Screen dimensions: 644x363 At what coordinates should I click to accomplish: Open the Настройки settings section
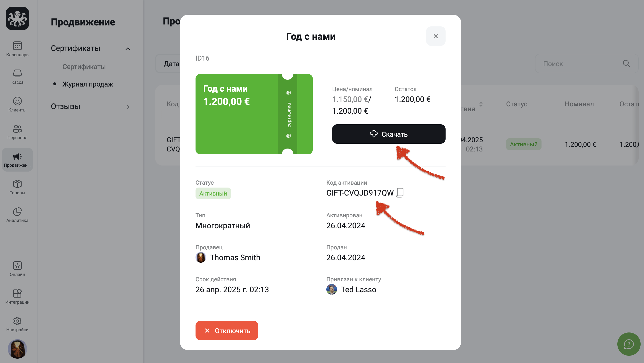point(17,324)
